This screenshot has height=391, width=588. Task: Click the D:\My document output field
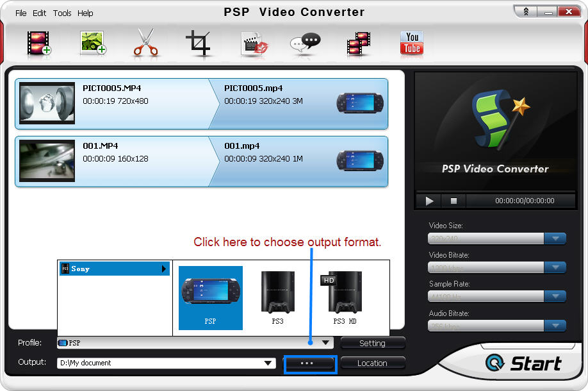tap(166, 363)
